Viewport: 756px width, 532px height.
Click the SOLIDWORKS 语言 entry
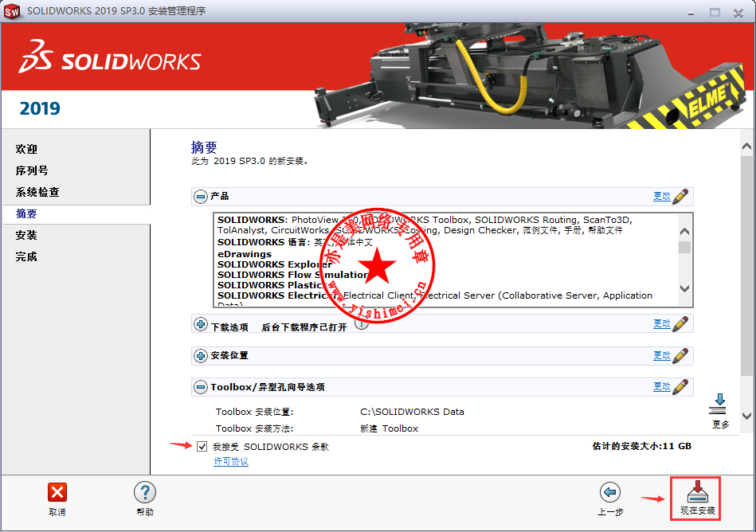(x=295, y=242)
